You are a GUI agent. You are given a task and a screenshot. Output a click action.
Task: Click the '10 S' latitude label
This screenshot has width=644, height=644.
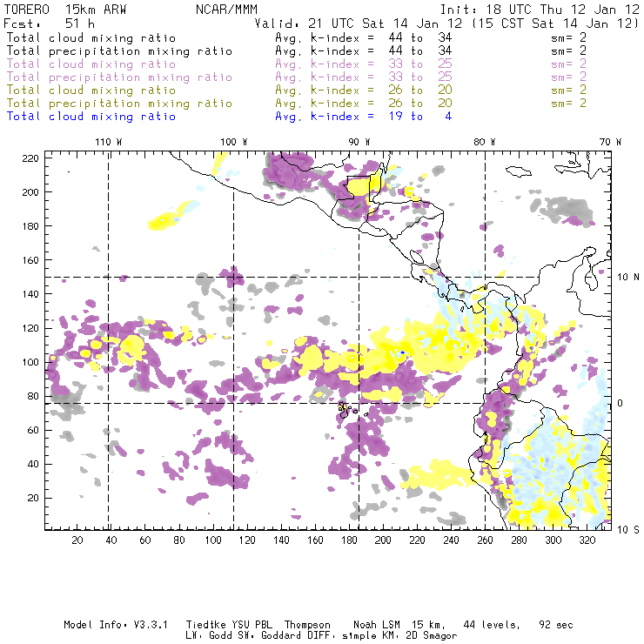(x=628, y=530)
